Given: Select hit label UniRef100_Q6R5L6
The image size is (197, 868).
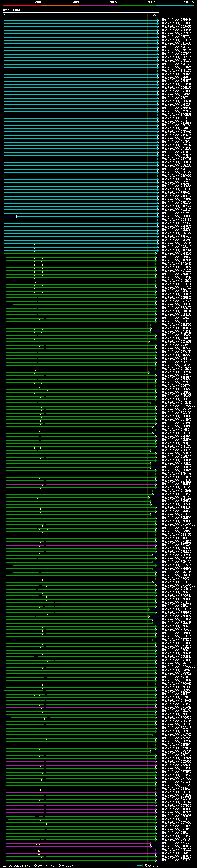Looking at the screenshot, I should coord(177,274).
